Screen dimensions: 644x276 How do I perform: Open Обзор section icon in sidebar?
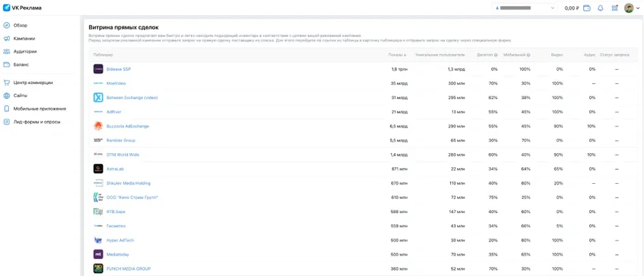pyautogui.click(x=6, y=25)
